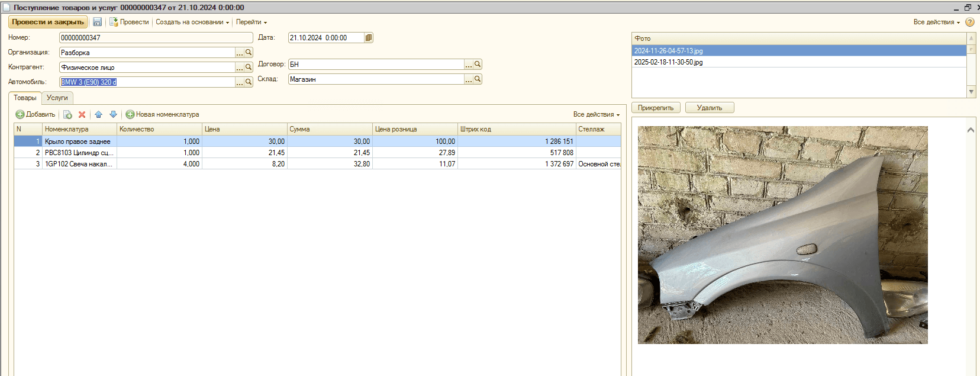Expand the Перейти dropdown menu
980x376 pixels.
coord(252,22)
